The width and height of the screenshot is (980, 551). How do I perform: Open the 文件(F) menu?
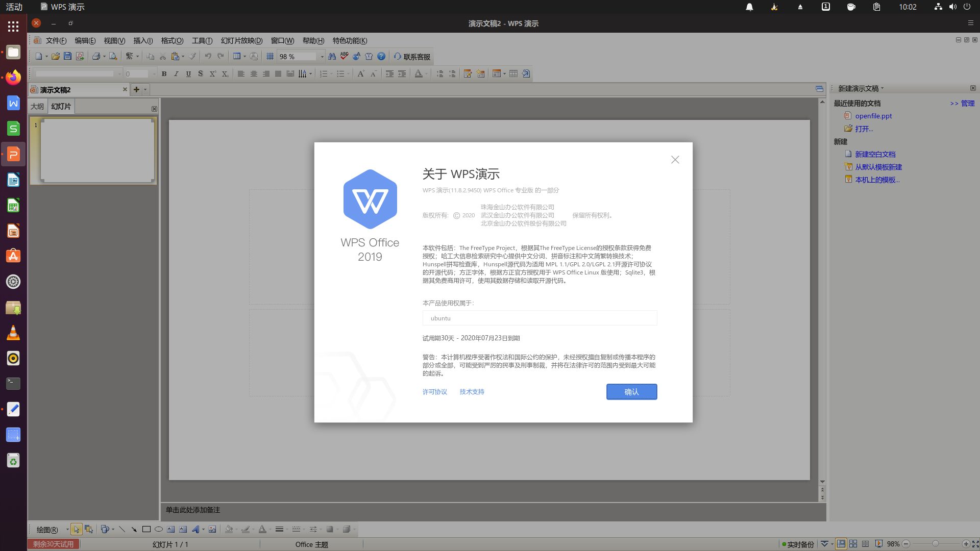[x=56, y=41]
